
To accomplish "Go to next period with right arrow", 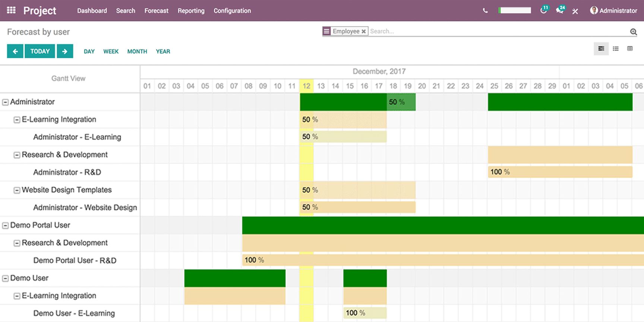I will 65,51.
